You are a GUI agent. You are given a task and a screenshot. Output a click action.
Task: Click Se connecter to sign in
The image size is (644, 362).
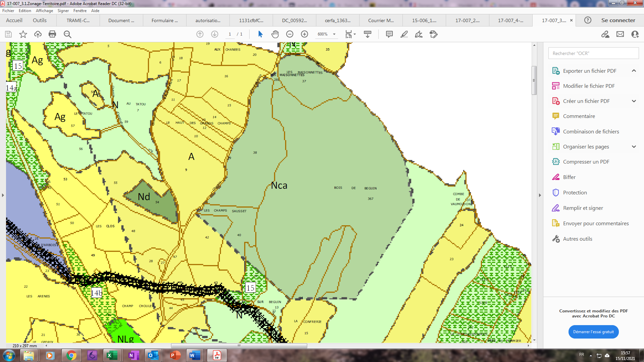[618, 20]
